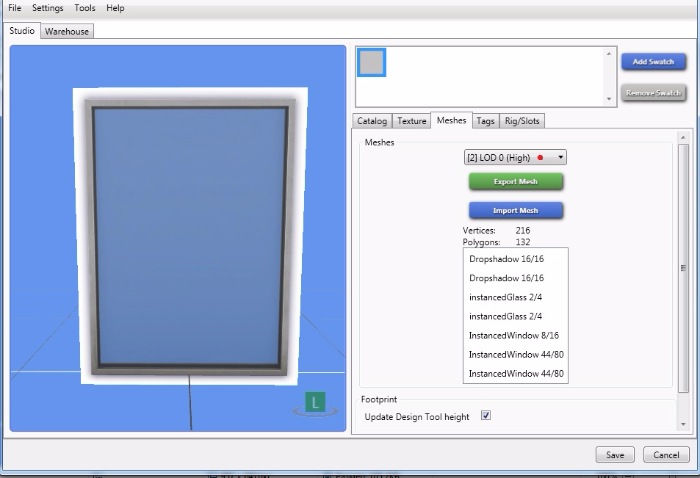Click swatch list scroll down arrow

coord(610,99)
